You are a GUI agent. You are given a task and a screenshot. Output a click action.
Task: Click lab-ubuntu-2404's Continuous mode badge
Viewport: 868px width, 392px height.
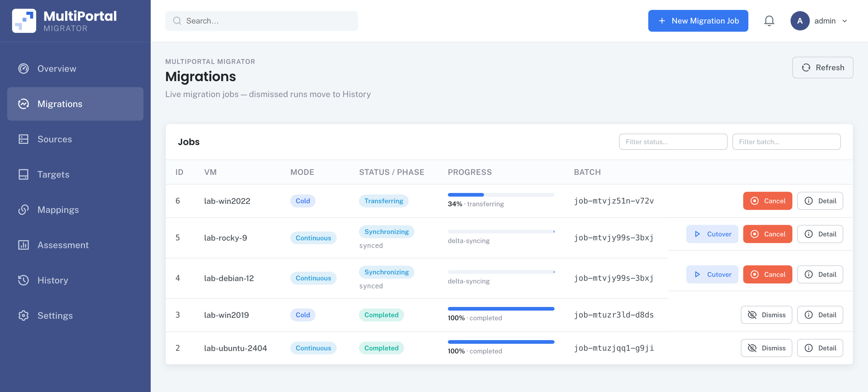[313, 348]
